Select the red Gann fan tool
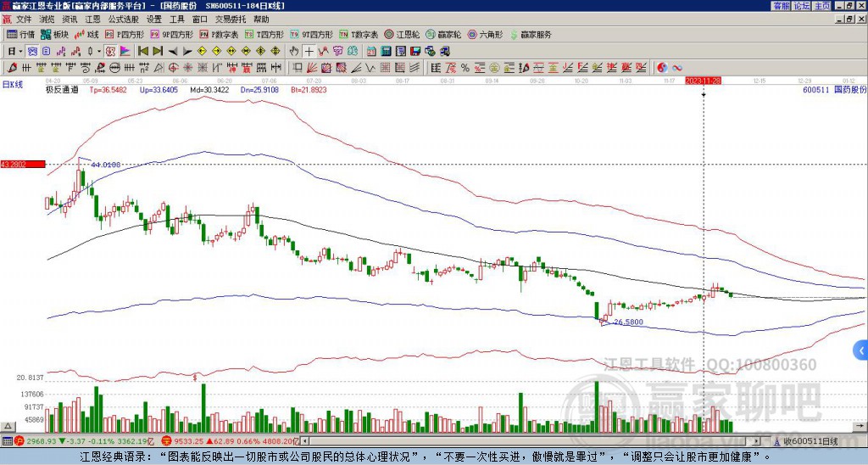Screen dimensions: 868x465 [x=312, y=68]
